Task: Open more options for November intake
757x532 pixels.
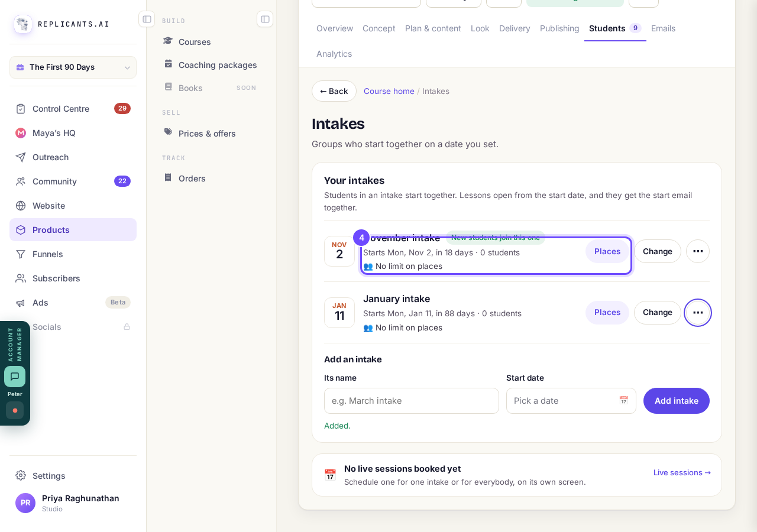Action: point(698,251)
